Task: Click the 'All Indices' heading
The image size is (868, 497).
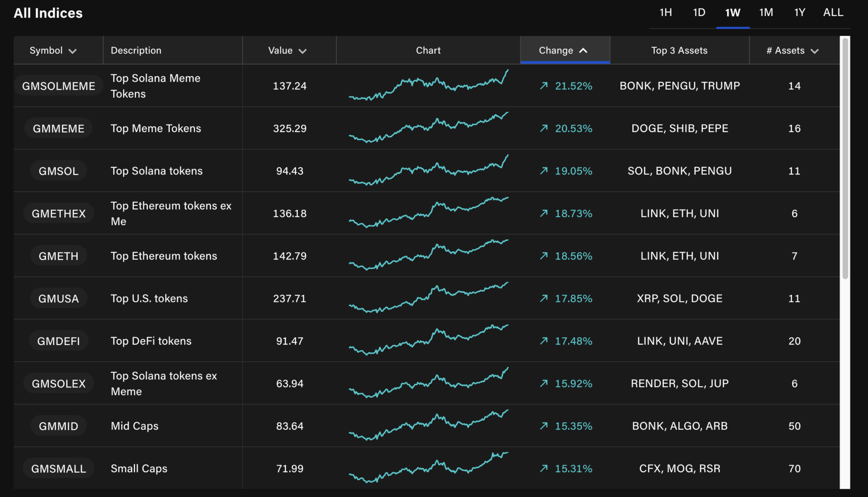Action: coord(48,13)
